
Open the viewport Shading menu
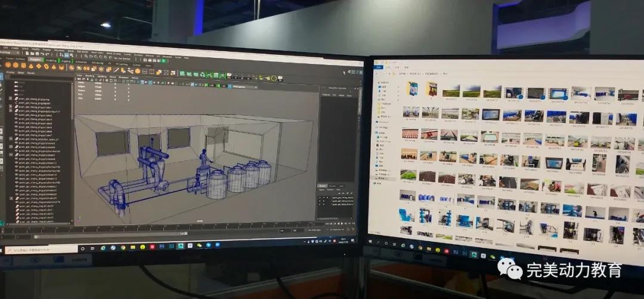89,76
